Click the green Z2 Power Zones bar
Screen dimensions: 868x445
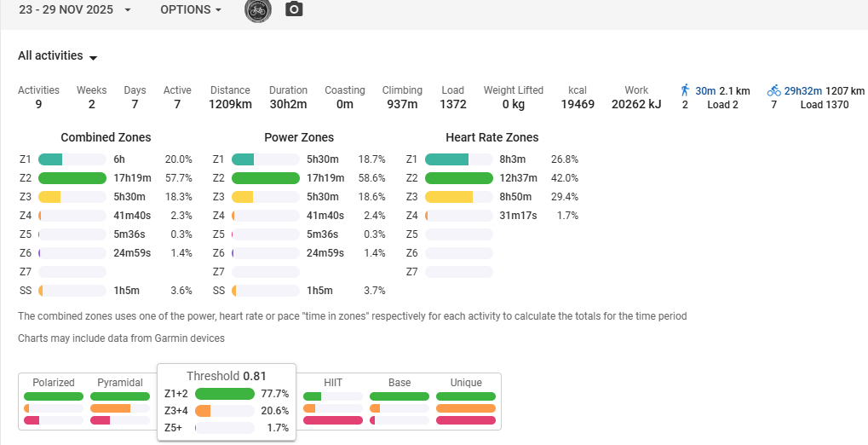(x=265, y=178)
